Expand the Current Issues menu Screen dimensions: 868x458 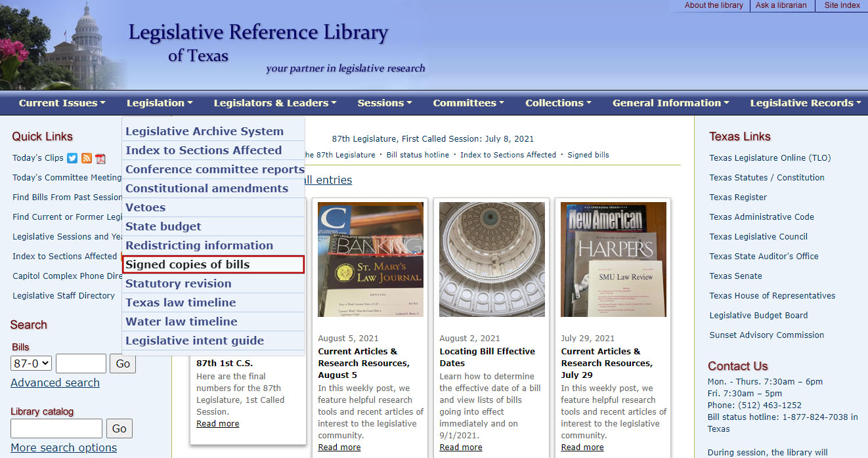point(62,103)
